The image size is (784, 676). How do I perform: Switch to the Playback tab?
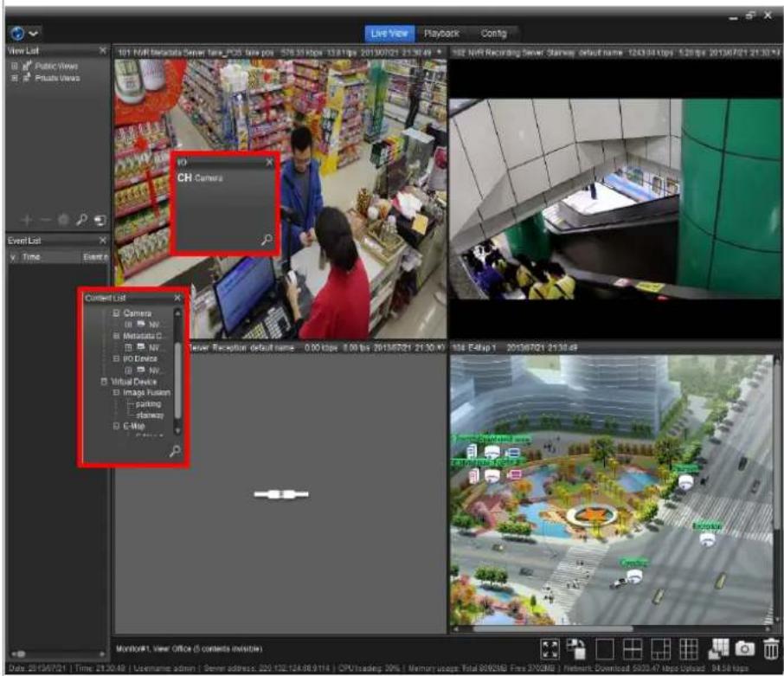click(x=441, y=34)
